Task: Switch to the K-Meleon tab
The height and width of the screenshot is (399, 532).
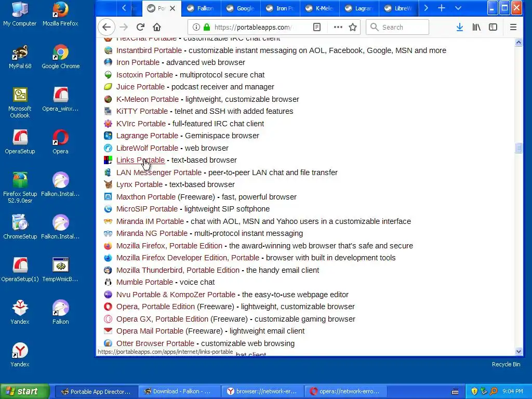Action: click(x=320, y=8)
